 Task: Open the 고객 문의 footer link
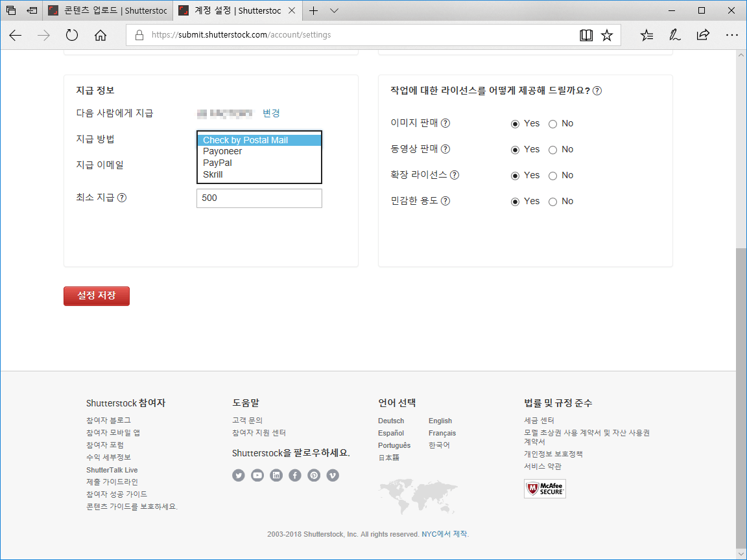247,421
